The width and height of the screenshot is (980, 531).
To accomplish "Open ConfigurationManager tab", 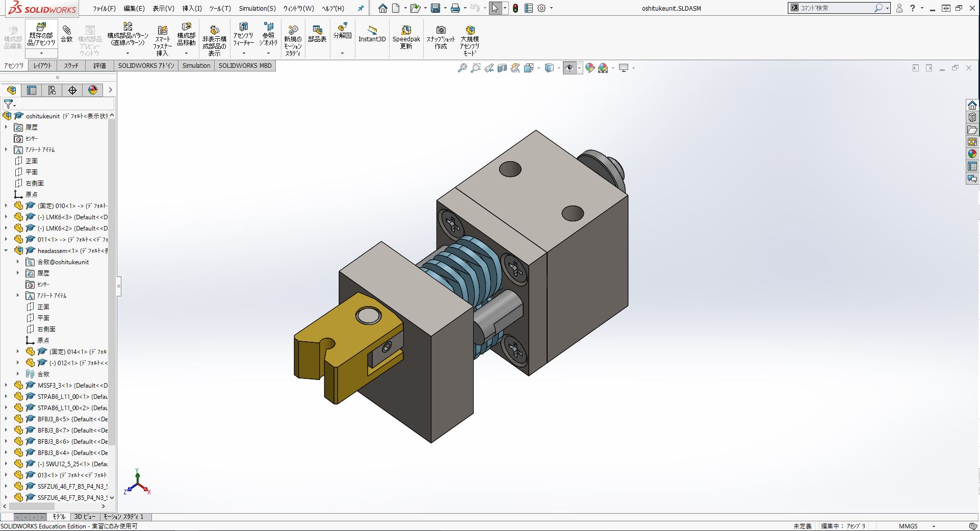I will (x=52, y=90).
